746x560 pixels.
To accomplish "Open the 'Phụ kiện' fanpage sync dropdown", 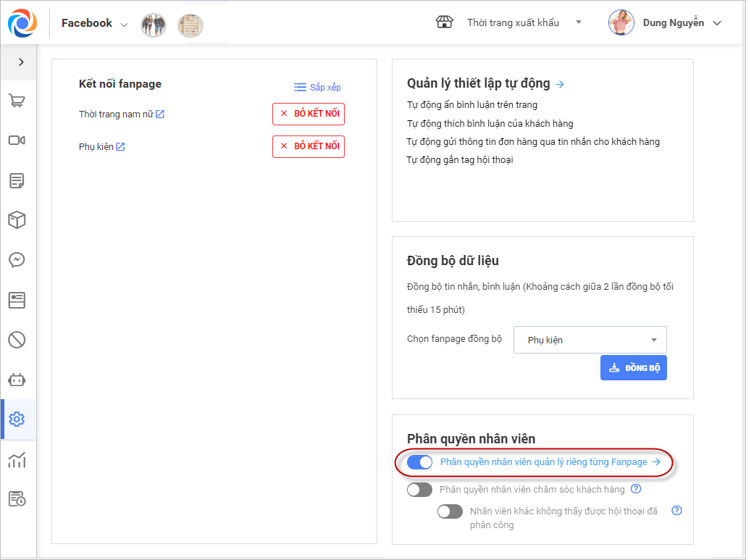I will [590, 340].
